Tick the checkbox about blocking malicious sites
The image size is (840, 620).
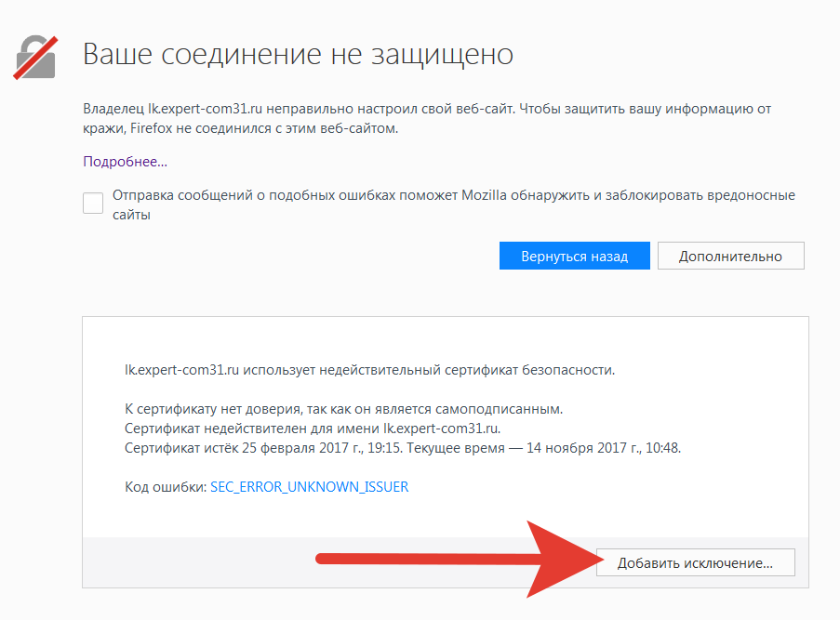coord(92,202)
